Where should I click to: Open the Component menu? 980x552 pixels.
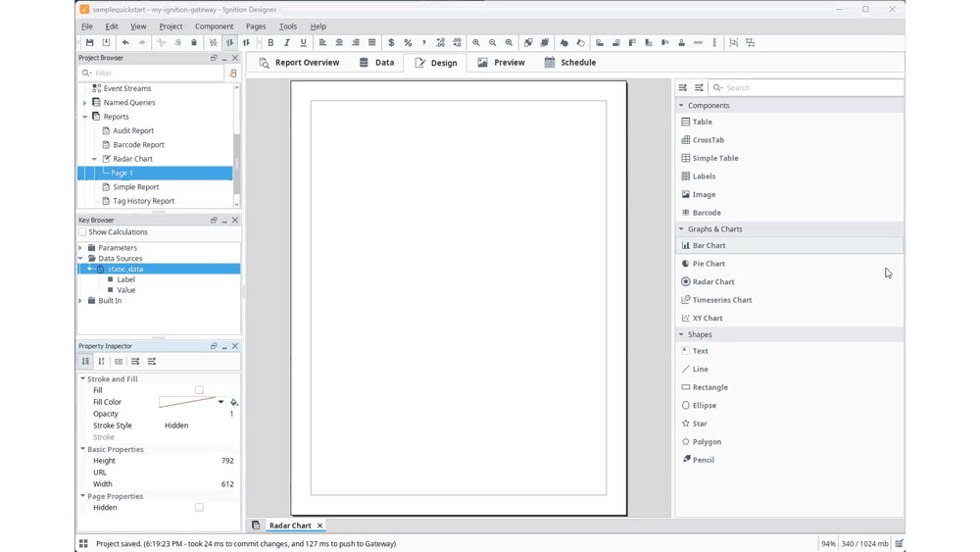pyautogui.click(x=214, y=26)
